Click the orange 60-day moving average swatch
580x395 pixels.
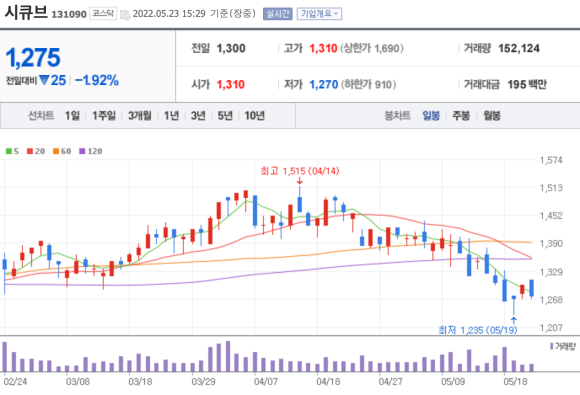pyautogui.click(x=56, y=151)
